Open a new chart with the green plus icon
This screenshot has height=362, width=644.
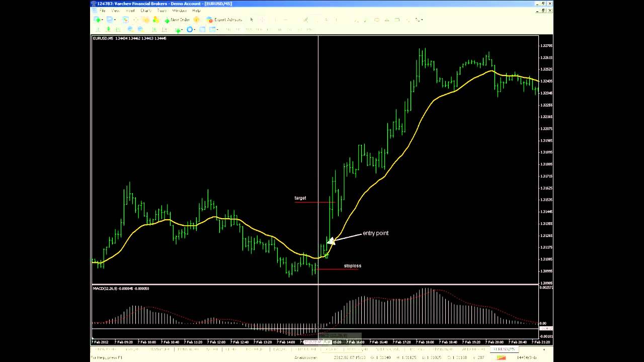[97, 20]
